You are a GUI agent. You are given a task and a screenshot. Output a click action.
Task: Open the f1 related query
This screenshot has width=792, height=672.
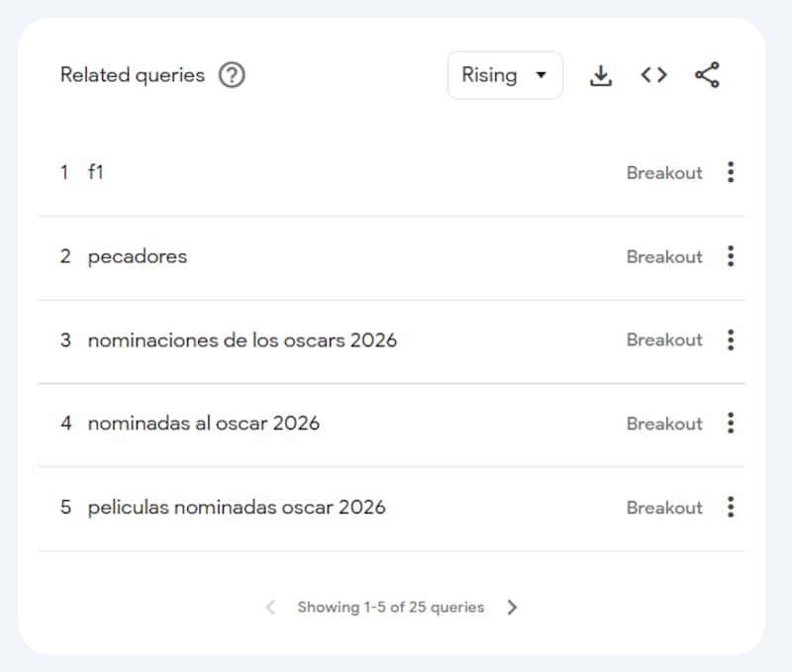[x=96, y=172]
